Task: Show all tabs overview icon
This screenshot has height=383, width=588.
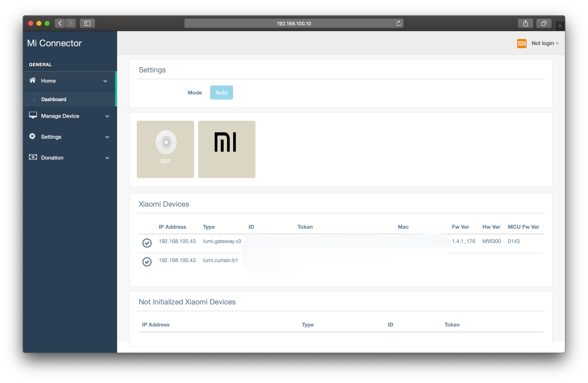Action: [x=544, y=24]
